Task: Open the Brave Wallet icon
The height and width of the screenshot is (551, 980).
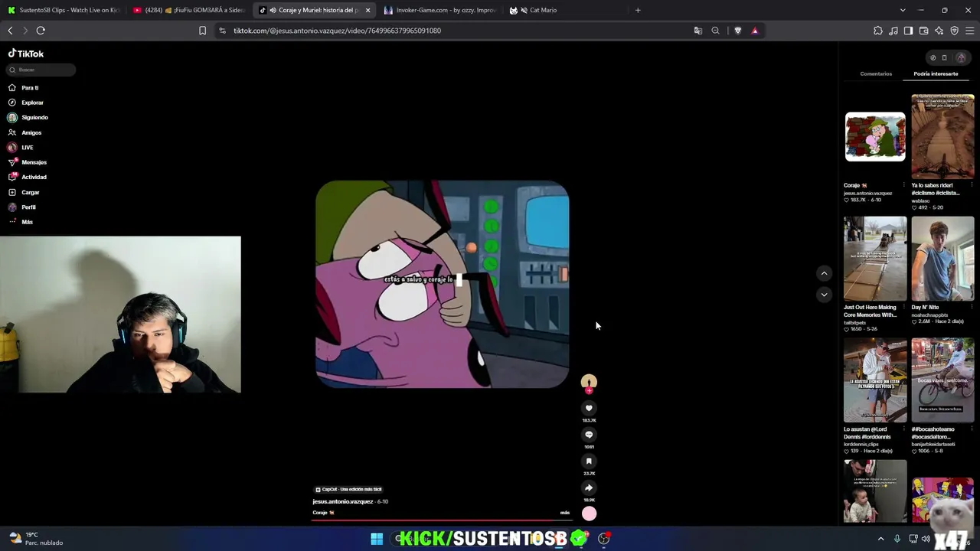Action: 923,31
